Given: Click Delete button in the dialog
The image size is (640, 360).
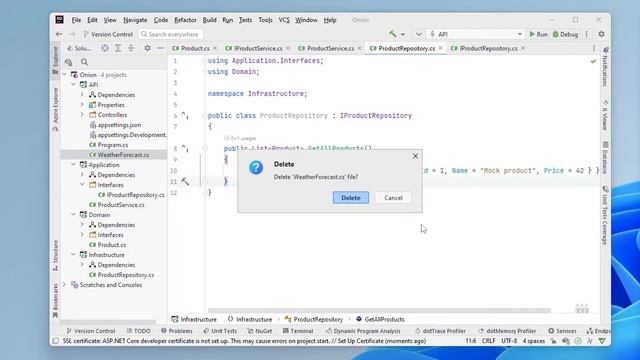Looking at the screenshot, I should (x=351, y=198).
